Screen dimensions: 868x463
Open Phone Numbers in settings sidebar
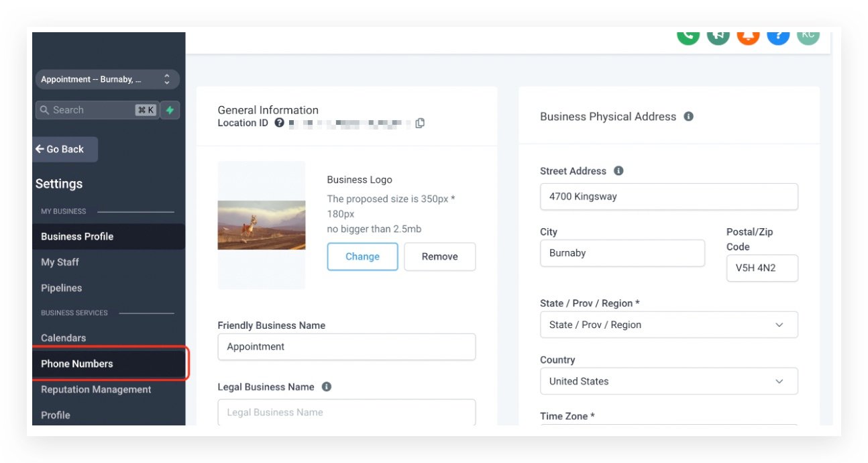point(77,364)
